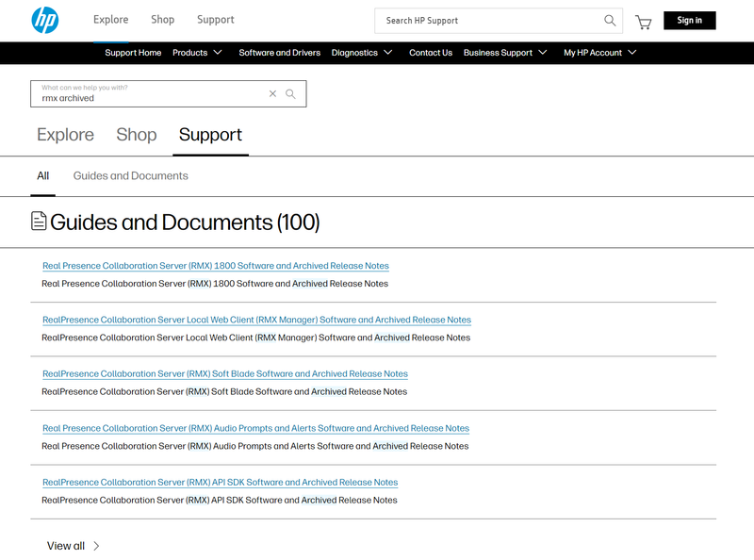Screen dimensions: 754x560
Task: Open the My HP Account dropdown
Action: pyautogui.click(x=599, y=53)
